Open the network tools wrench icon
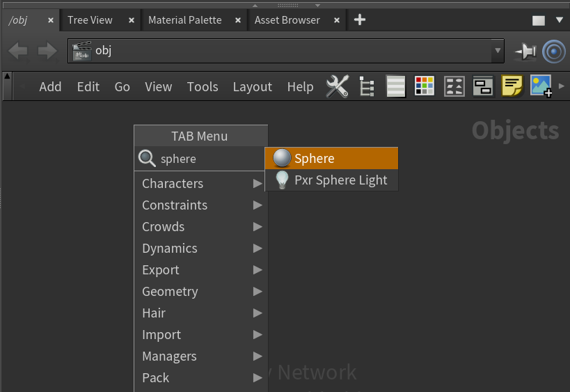Image resolution: width=570 pixels, height=392 pixels. click(338, 86)
